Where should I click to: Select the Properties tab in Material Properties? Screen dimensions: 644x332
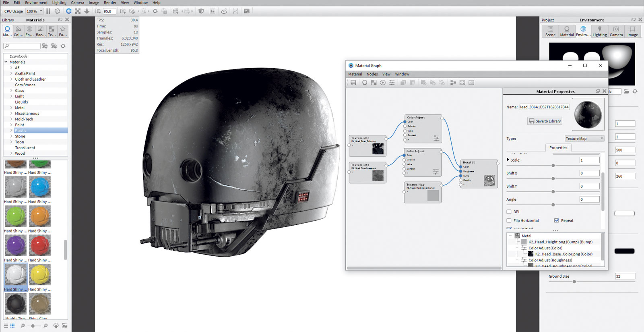click(x=558, y=148)
